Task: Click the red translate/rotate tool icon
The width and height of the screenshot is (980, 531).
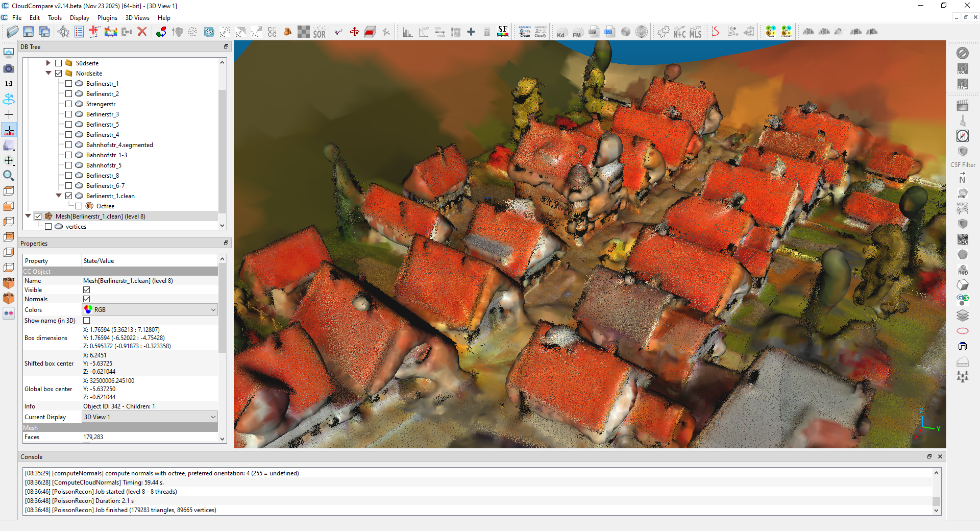Action: pyautogui.click(x=354, y=32)
